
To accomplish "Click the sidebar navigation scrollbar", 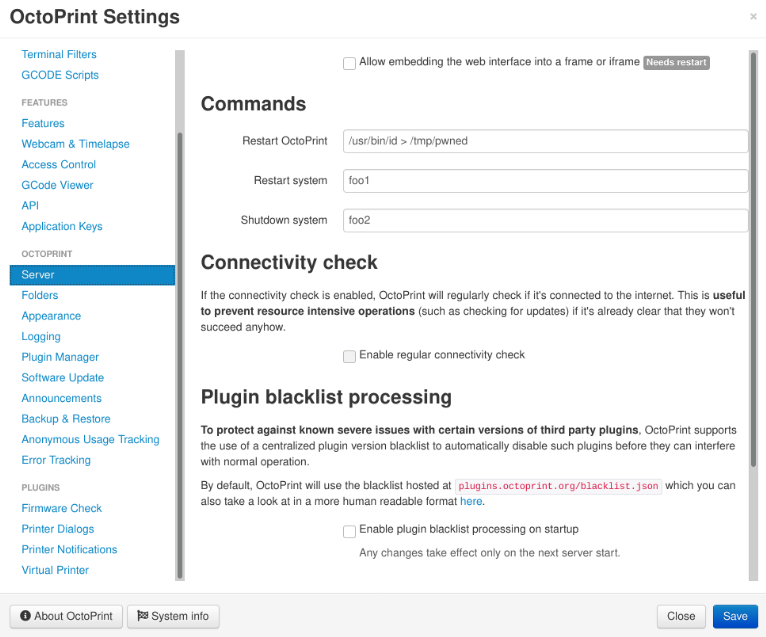I will [180, 356].
